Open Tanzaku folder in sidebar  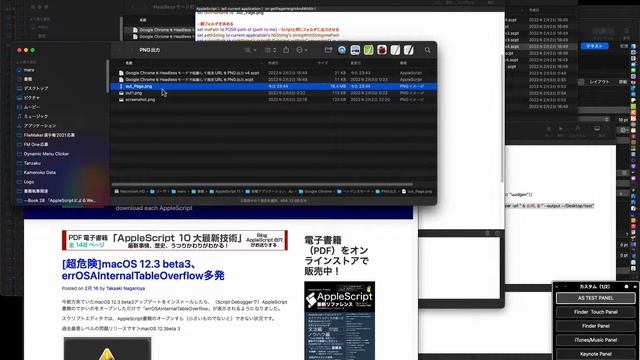click(x=32, y=163)
